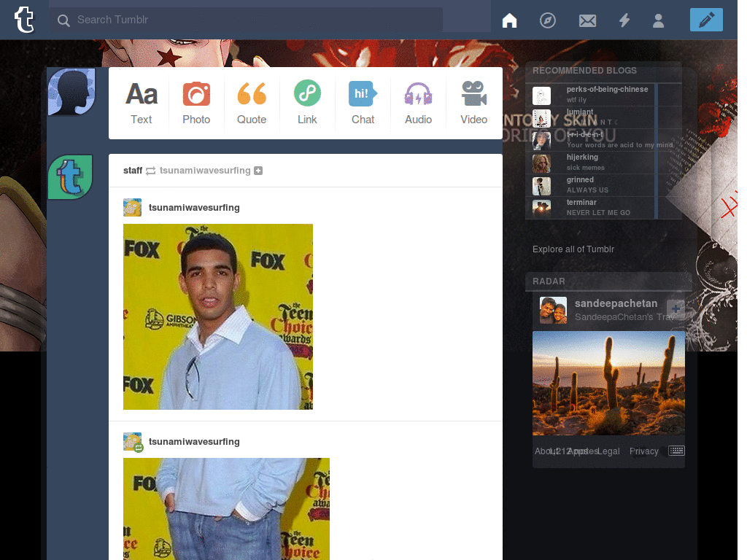The image size is (747, 560).
Task: Click Explore all of Tumblr
Action: 573,249
